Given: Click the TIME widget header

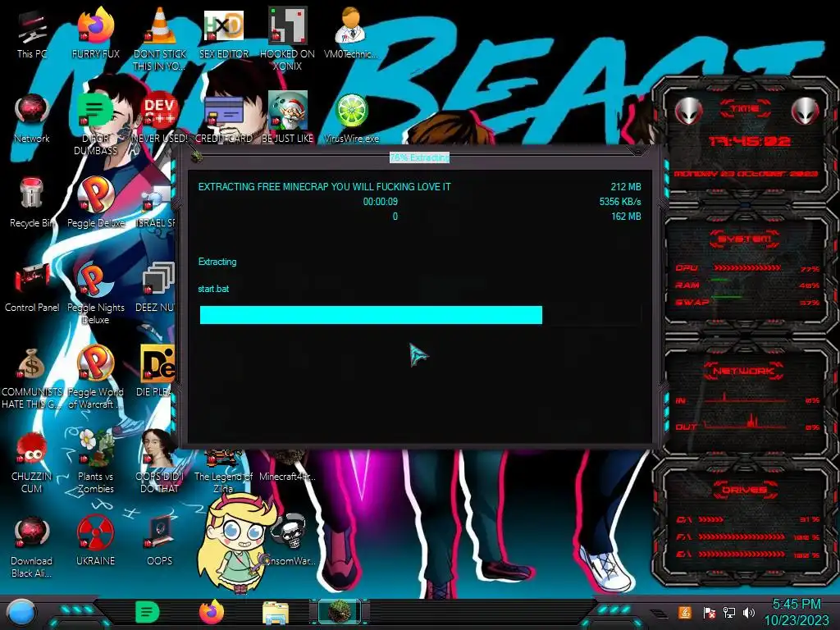Looking at the screenshot, I should click(745, 109).
